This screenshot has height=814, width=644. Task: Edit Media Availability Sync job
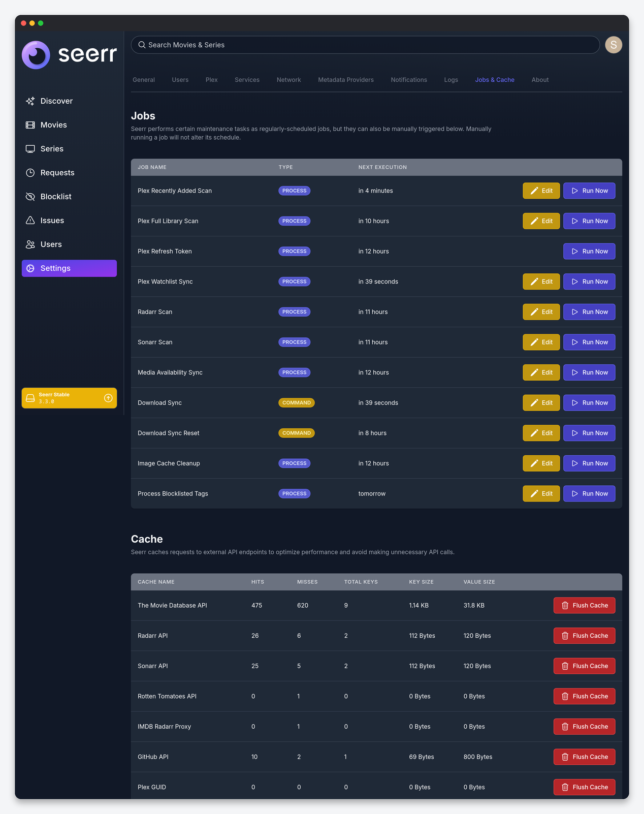(541, 372)
